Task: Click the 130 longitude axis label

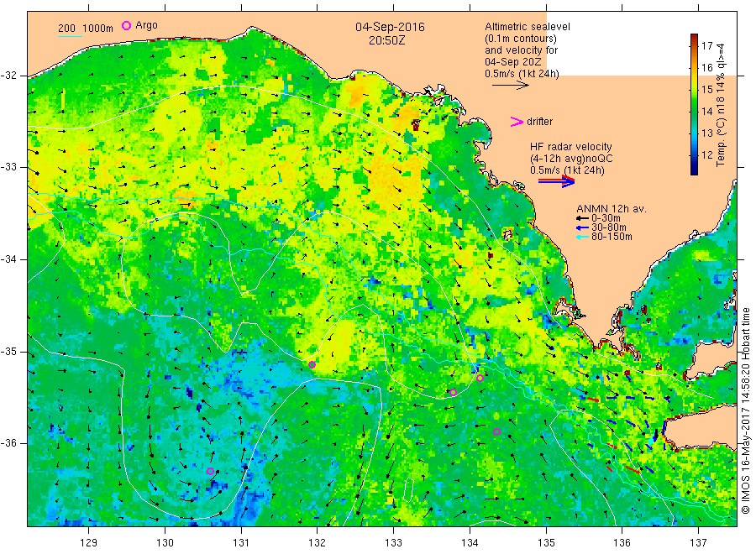Action: click(165, 542)
